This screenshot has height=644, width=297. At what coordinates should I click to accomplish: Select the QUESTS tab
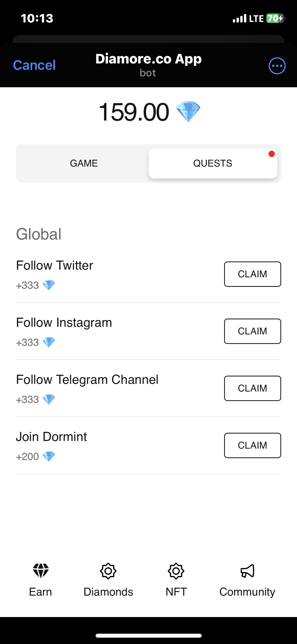click(213, 163)
